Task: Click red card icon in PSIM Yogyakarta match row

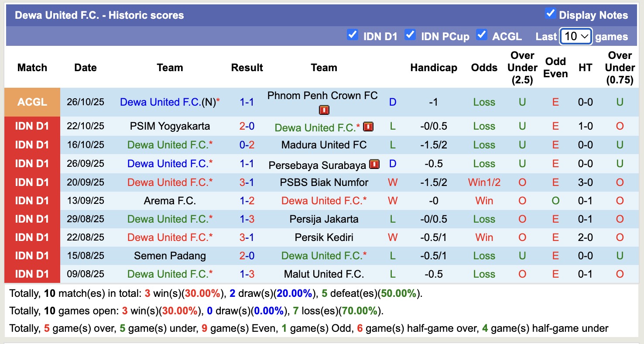Action: pos(368,127)
